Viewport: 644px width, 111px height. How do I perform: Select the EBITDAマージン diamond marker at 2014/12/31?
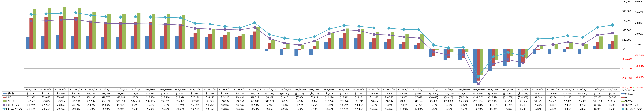click(255, 23)
